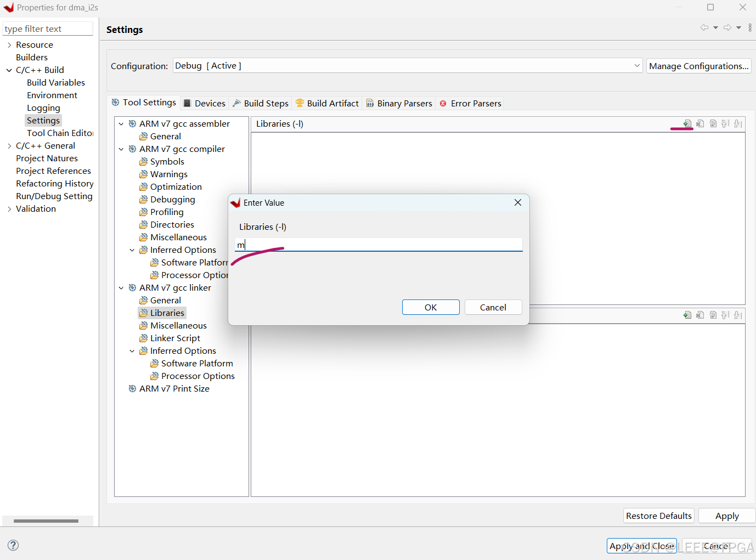Collapse the C/C++ Build node

click(x=9, y=70)
